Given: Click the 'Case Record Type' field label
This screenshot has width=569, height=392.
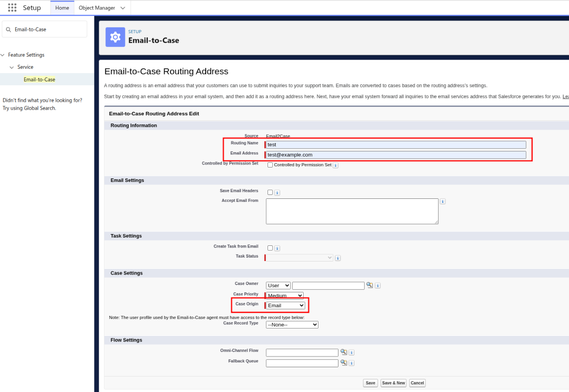Looking at the screenshot, I should 241,323.
